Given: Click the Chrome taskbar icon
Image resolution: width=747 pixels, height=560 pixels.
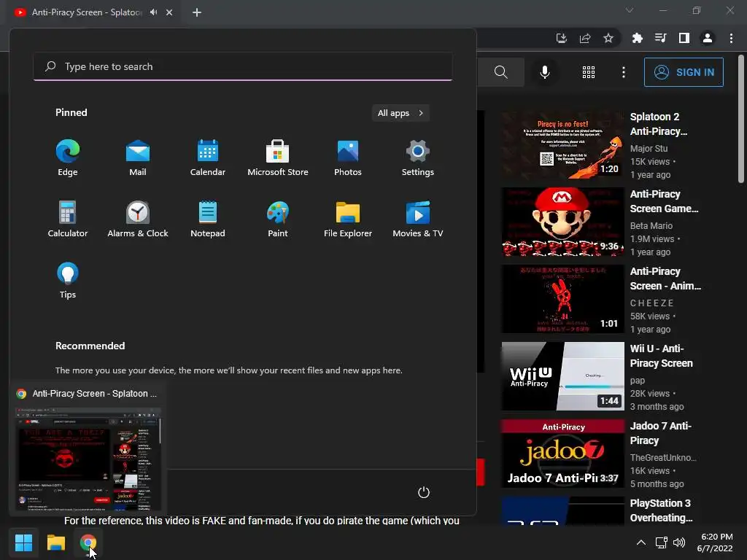Looking at the screenshot, I should [88, 542].
